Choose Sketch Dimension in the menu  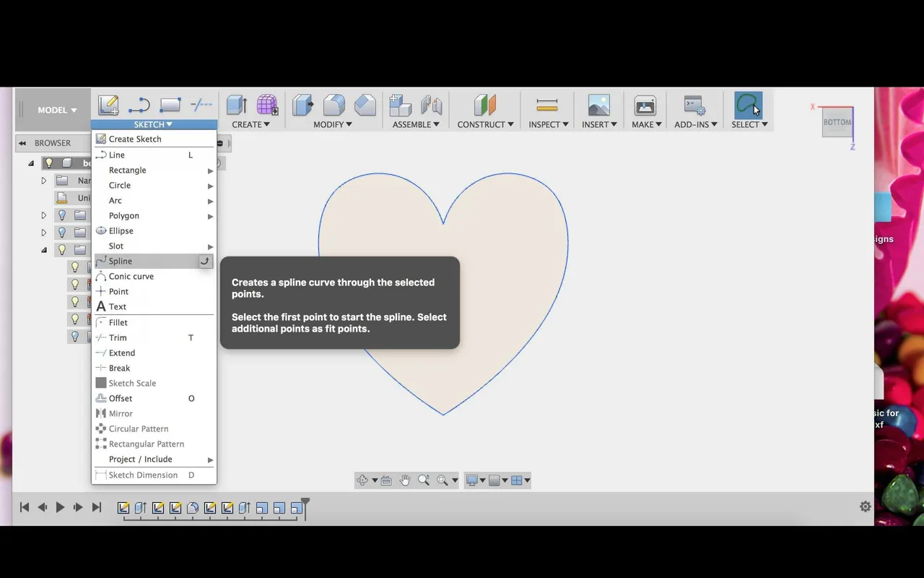coord(154,475)
